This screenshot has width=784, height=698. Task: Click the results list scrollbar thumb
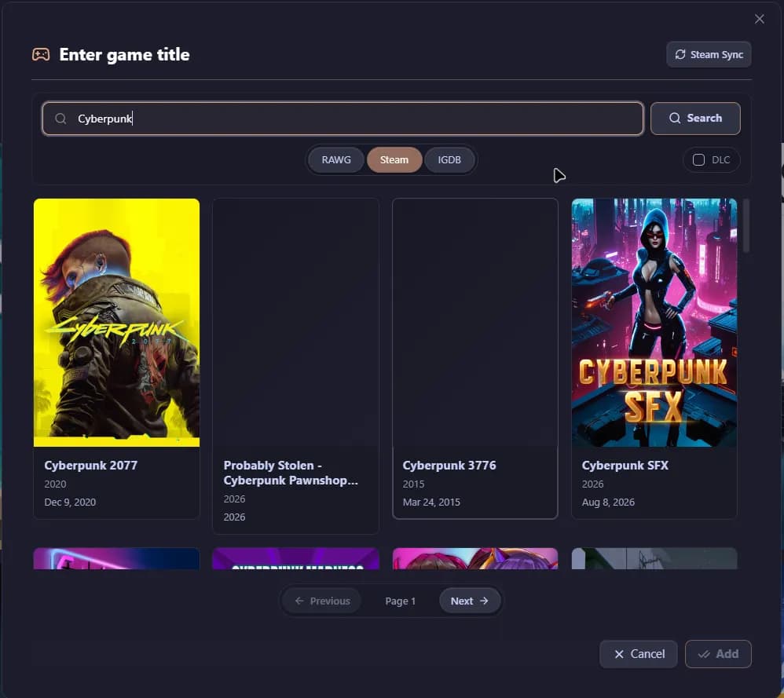[746, 226]
